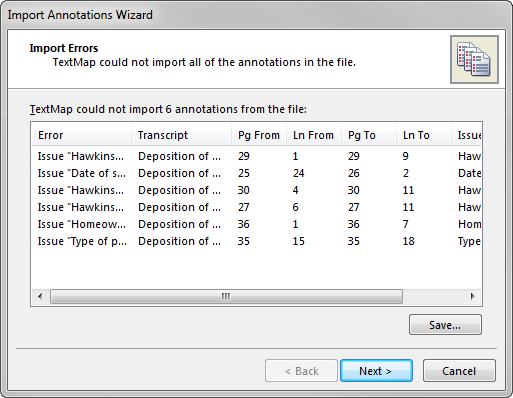Select the Issue "Homeow... error row

click(256, 224)
